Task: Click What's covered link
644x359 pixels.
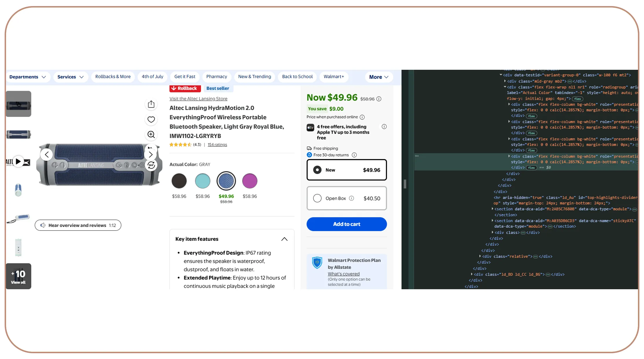Action: click(344, 274)
